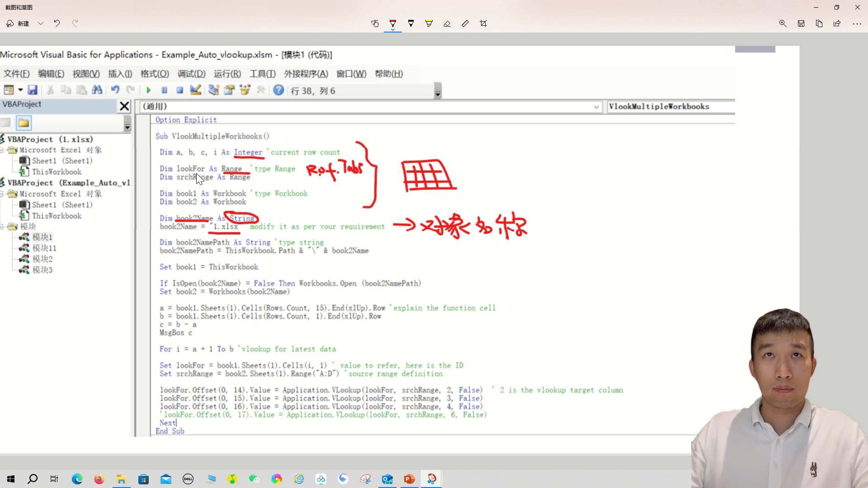Open the Windows search icon
Screen dimensions: 868x488
(33, 479)
